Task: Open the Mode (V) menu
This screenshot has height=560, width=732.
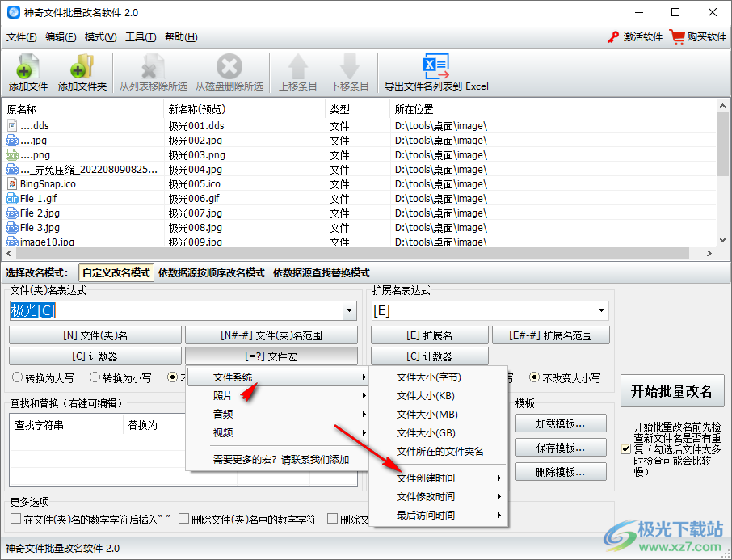Action: (100, 37)
